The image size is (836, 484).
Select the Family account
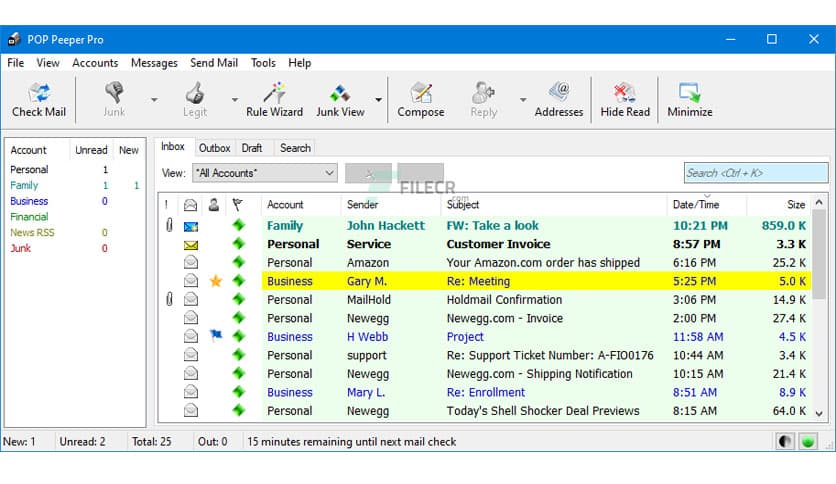(24, 185)
